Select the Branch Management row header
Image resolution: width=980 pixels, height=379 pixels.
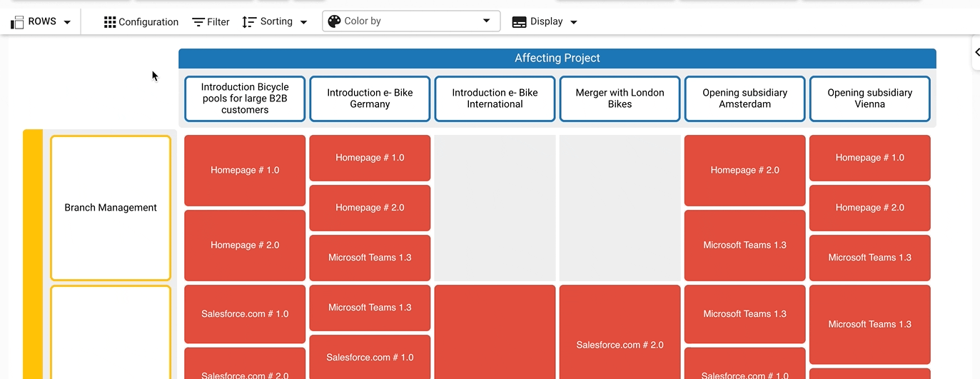pyautogui.click(x=111, y=208)
